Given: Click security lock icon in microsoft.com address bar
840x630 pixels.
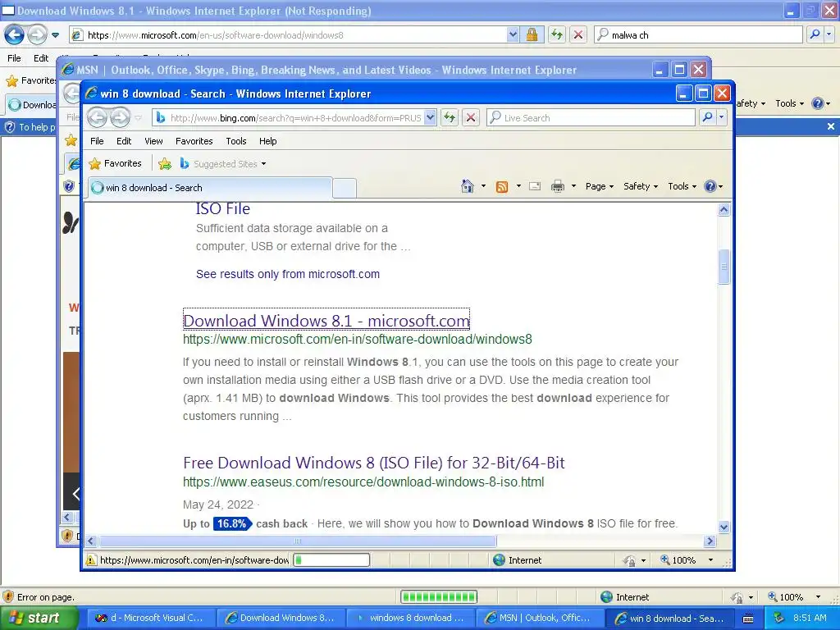Looking at the screenshot, I should coord(532,34).
